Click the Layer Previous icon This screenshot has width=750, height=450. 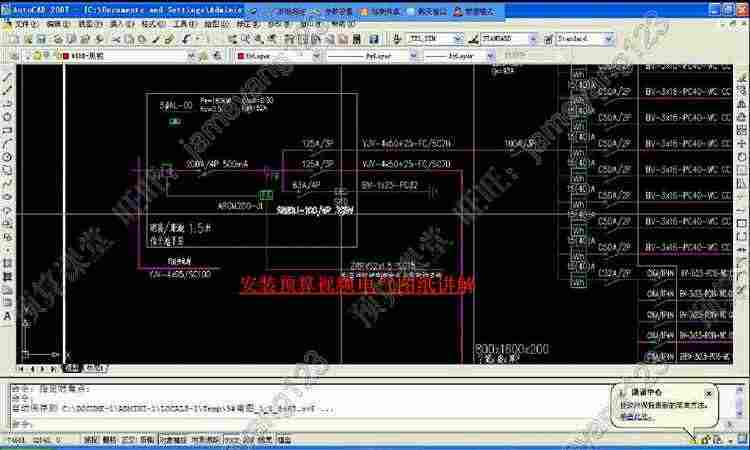coord(218,56)
